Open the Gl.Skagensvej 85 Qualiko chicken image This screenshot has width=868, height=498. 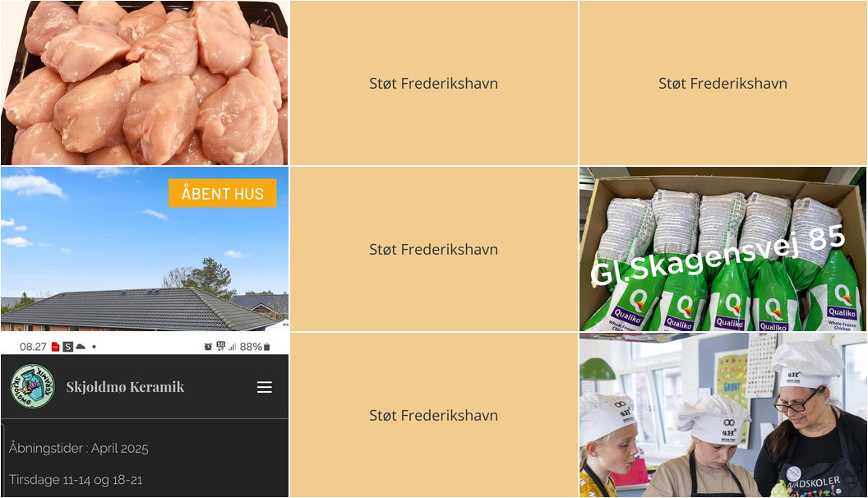723,249
